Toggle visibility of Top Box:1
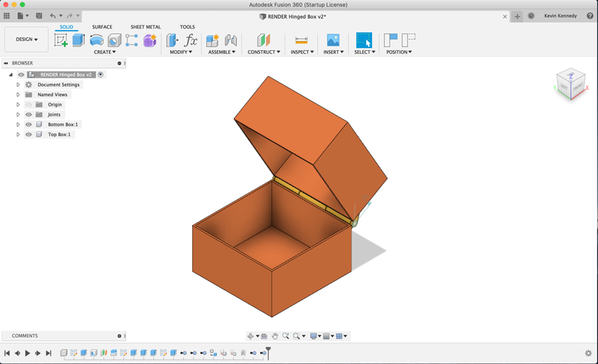The width and height of the screenshot is (598, 364). [x=28, y=134]
